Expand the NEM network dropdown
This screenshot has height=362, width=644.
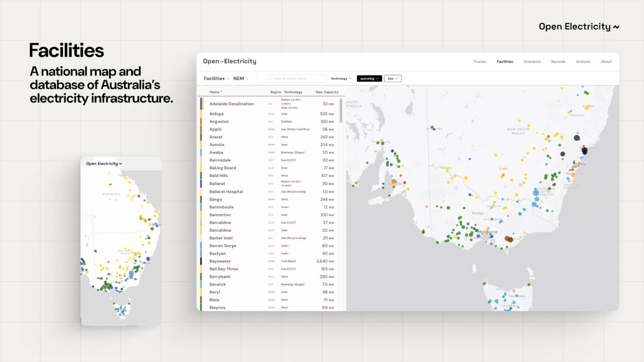coord(241,78)
